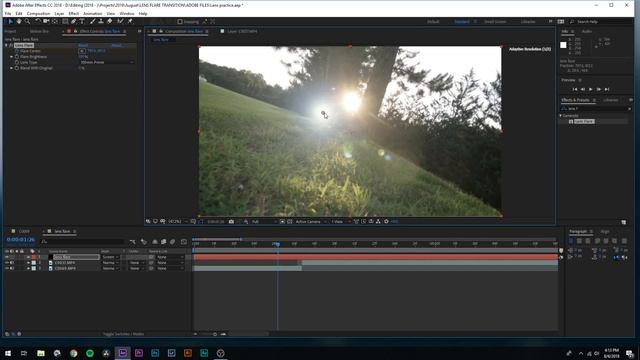Viewport: 640px width, 360px height.
Task: Click Toggle Switches / Modes button
Action: click(x=123, y=334)
